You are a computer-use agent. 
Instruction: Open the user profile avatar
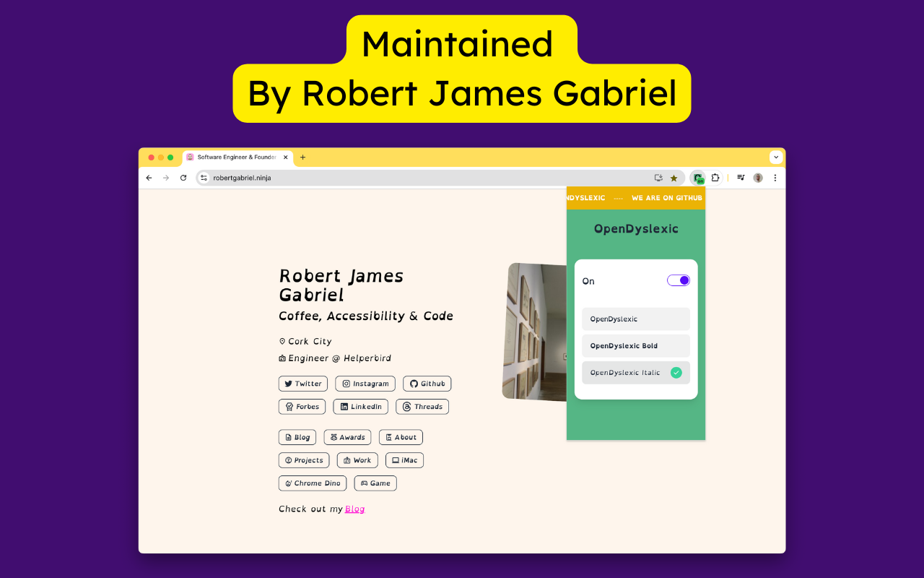(758, 178)
